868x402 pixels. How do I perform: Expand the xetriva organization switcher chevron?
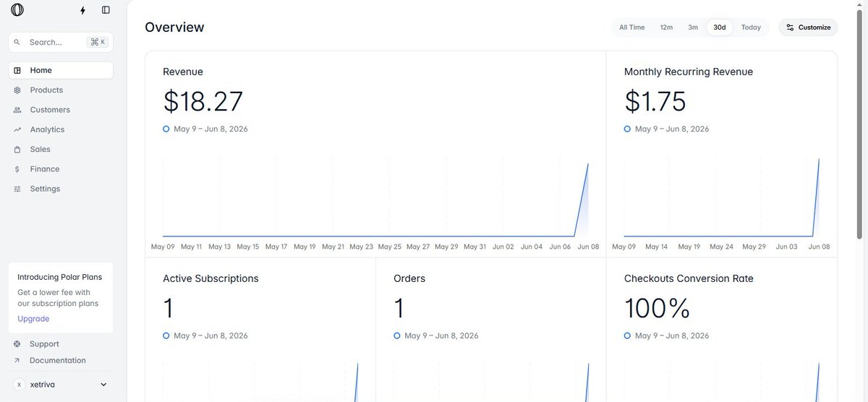(x=103, y=385)
